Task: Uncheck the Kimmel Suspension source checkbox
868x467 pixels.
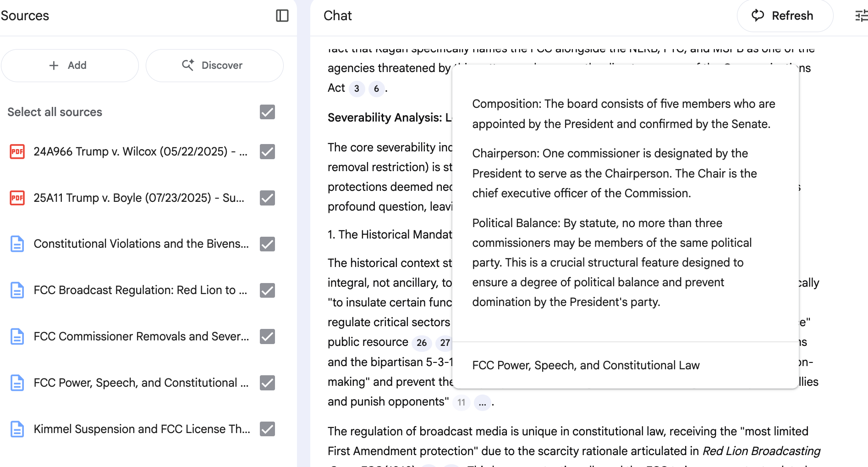Action: pos(267,429)
